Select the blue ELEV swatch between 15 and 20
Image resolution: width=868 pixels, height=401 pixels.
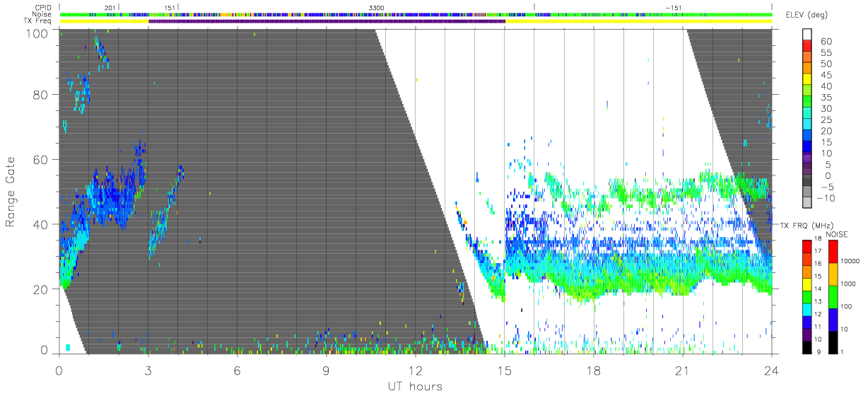coord(807,136)
